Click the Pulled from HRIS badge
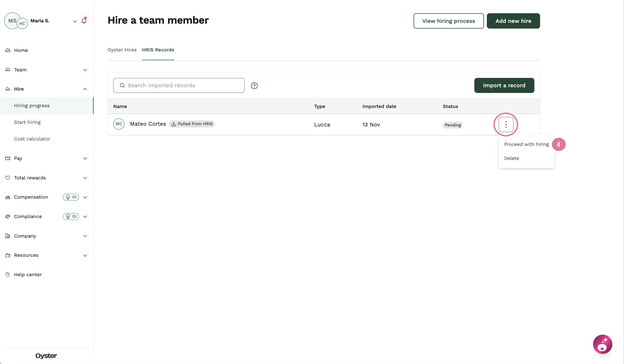Viewport: 624px width, 364px height. [192, 124]
